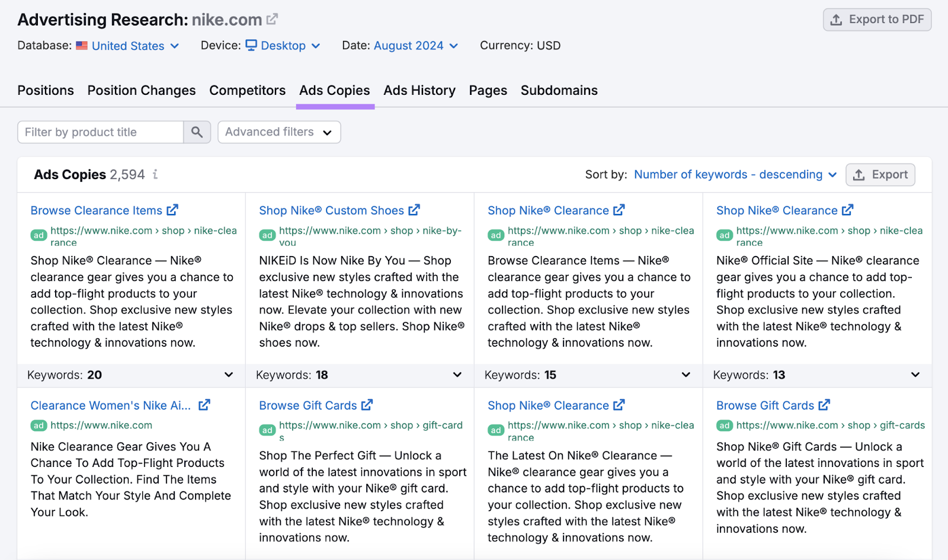This screenshot has width=948, height=560.
Task: Open external link beside Browse Clearance Items
Action: (x=172, y=210)
